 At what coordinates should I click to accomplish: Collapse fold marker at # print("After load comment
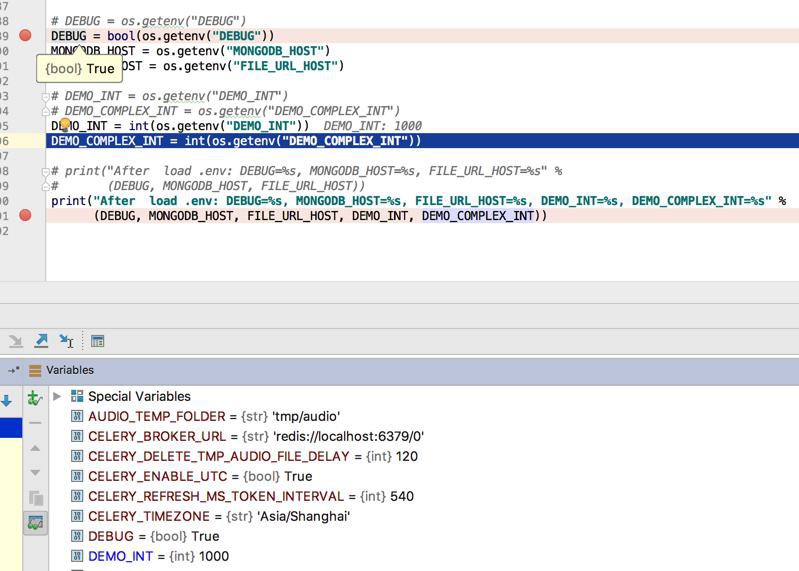[x=45, y=172]
